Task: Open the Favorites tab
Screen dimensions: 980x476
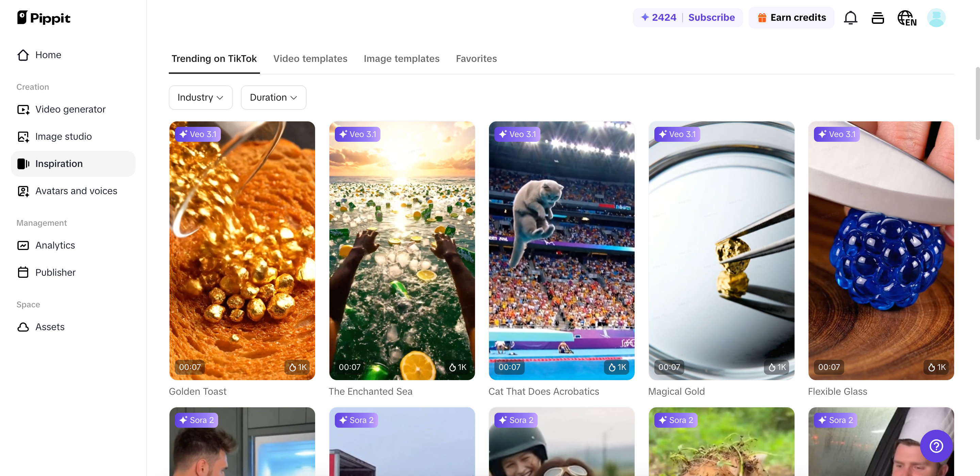Action: [476, 58]
